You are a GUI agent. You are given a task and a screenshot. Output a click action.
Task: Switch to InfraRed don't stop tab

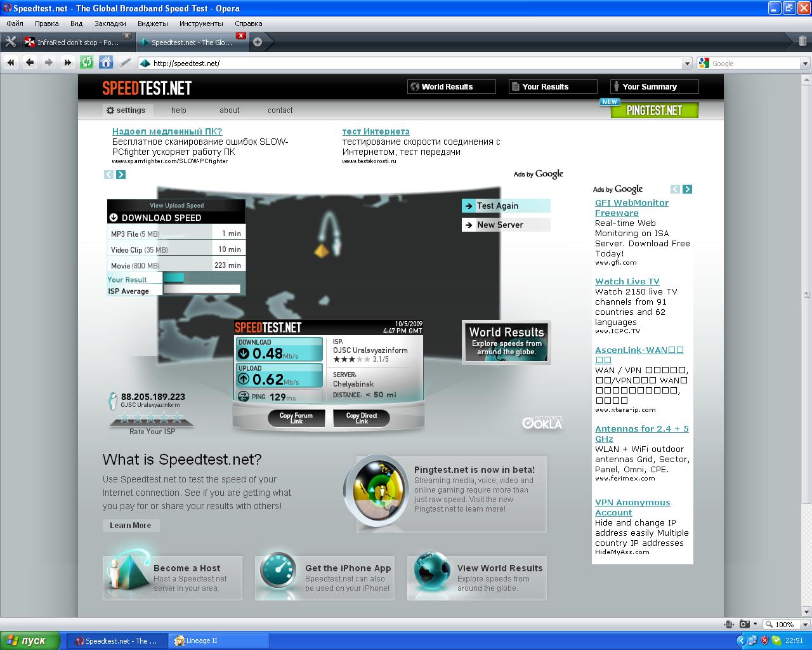(77, 43)
